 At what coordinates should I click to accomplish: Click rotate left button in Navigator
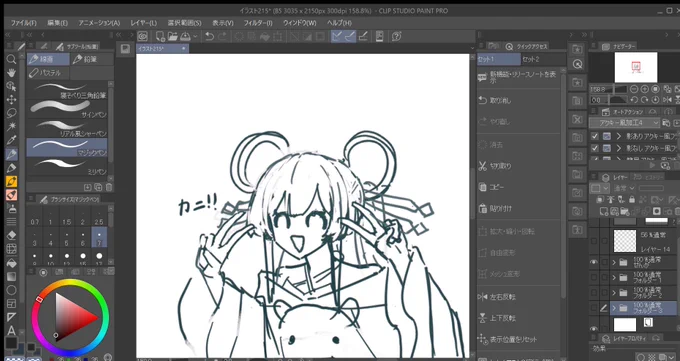(x=634, y=100)
